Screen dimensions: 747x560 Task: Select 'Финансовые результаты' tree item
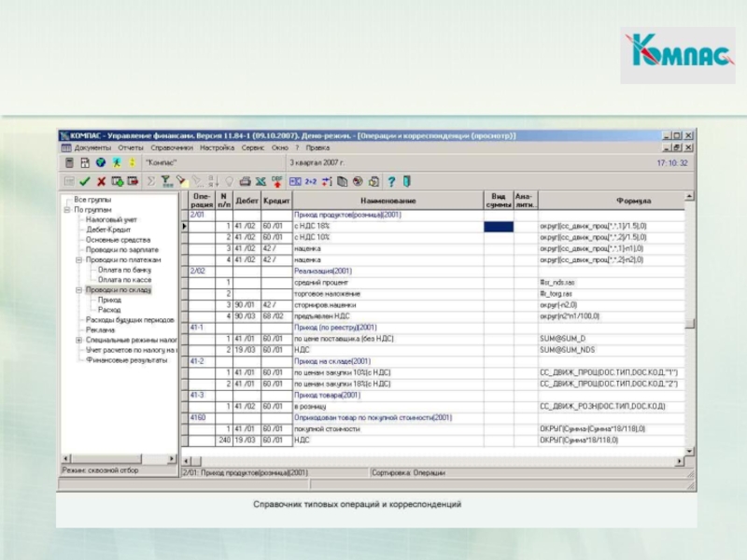(x=127, y=360)
